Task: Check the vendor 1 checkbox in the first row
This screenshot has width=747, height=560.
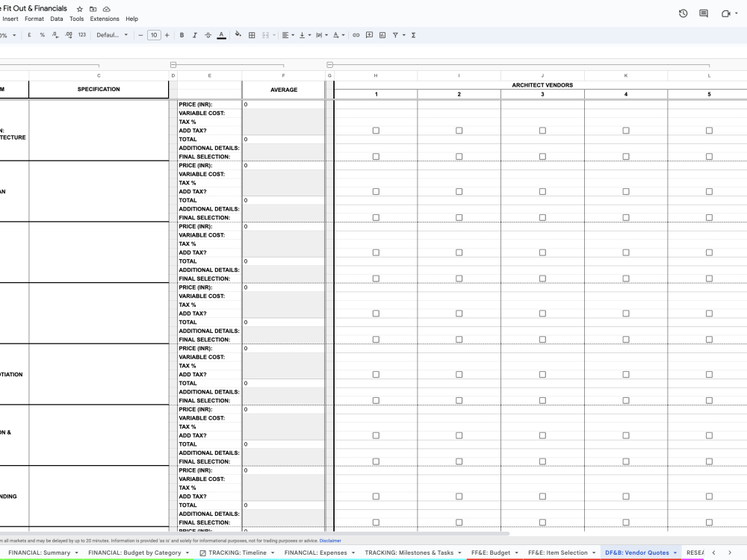Action: pos(375,128)
